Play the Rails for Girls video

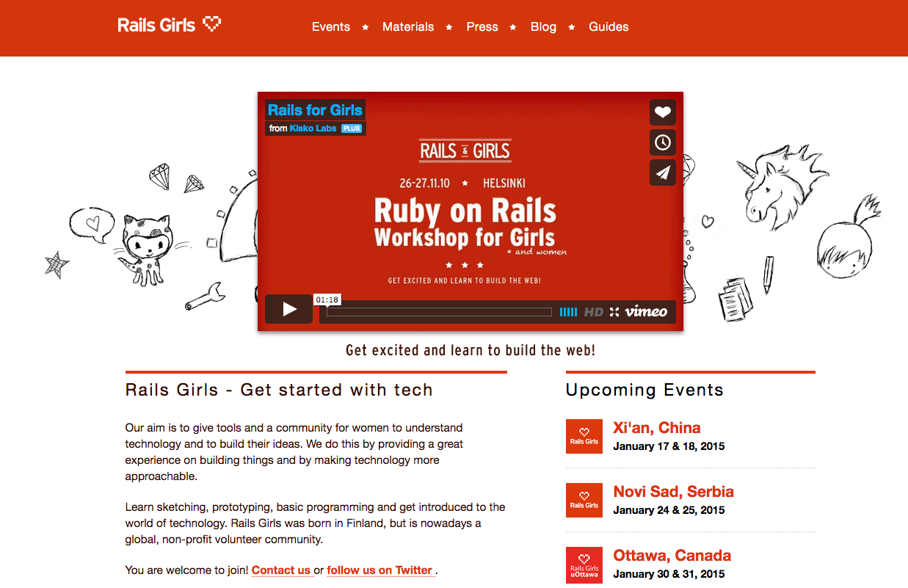[289, 309]
